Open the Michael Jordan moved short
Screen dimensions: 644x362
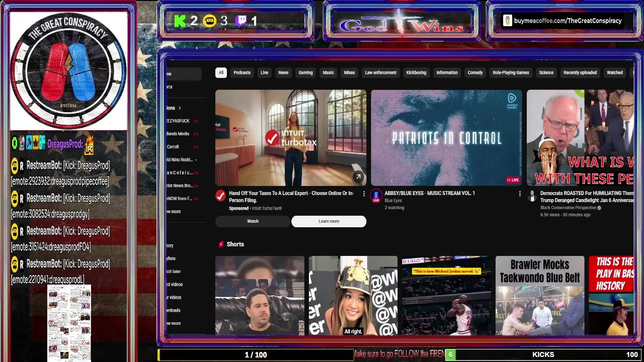click(x=446, y=296)
